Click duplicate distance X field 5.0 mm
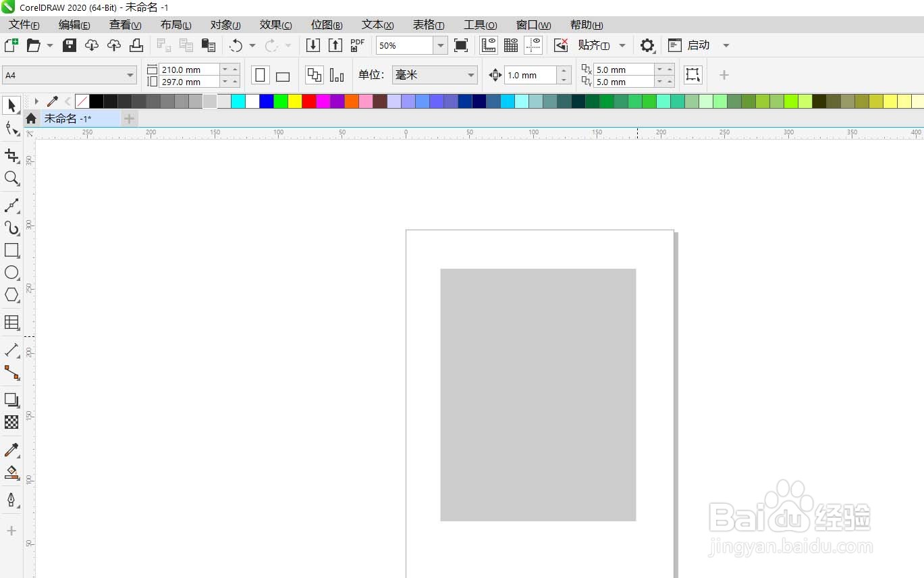The width and height of the screenshot is (924, 578). click(x=624, y=70)
